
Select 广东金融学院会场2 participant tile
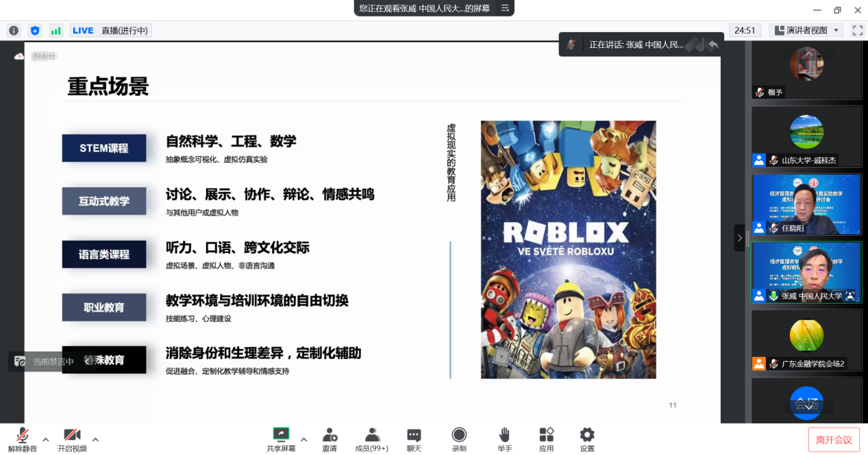(x=806, y=341)
